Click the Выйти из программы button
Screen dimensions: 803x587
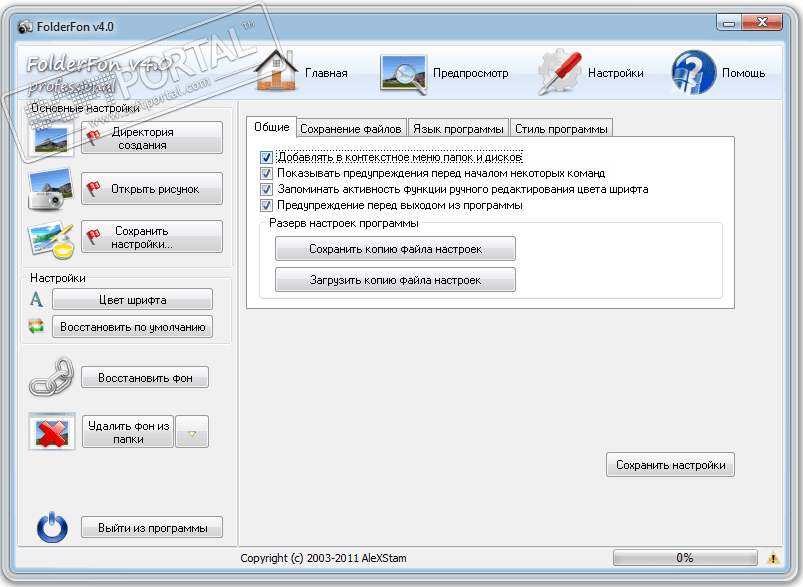tap(152, 528)
